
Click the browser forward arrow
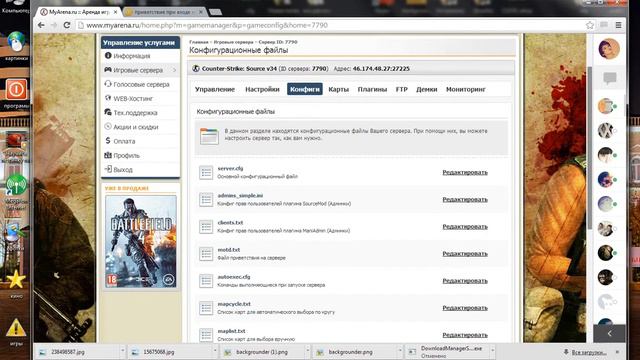click(x=54, y=25)
